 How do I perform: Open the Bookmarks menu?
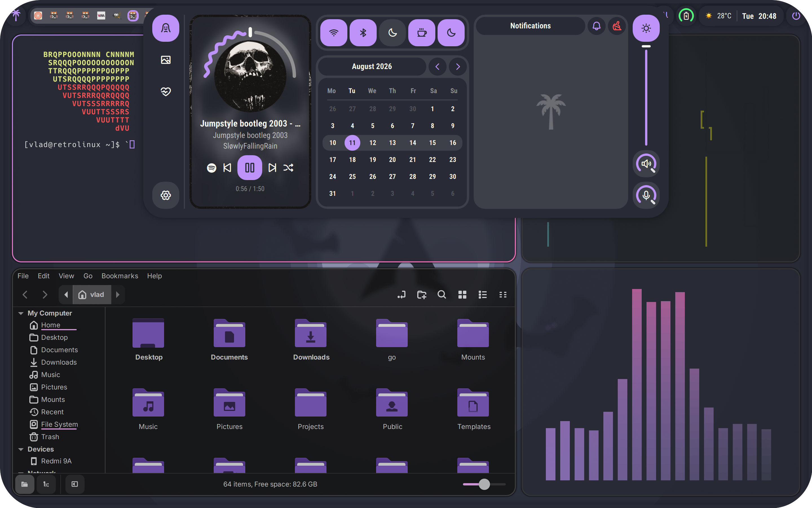pyautogui.click(x=120, y=276)
